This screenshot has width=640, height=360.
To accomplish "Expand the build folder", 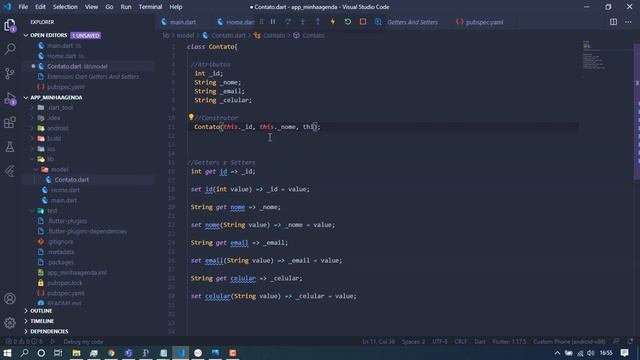I will click(54, 139).
